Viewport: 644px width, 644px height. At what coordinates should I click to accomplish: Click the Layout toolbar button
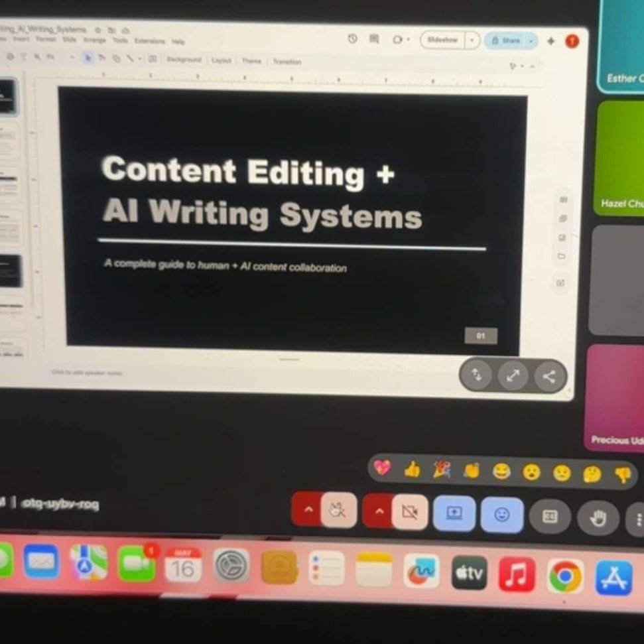pos(222,60)
